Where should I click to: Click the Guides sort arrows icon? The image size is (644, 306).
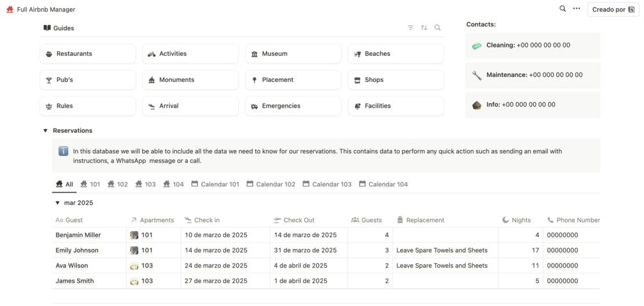click(x=424, y=28)
